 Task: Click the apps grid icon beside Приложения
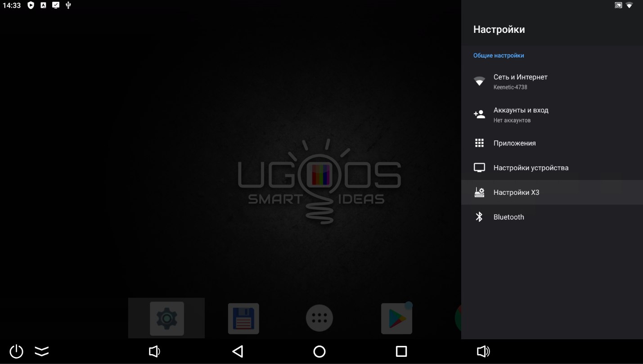tap(479, 143)
